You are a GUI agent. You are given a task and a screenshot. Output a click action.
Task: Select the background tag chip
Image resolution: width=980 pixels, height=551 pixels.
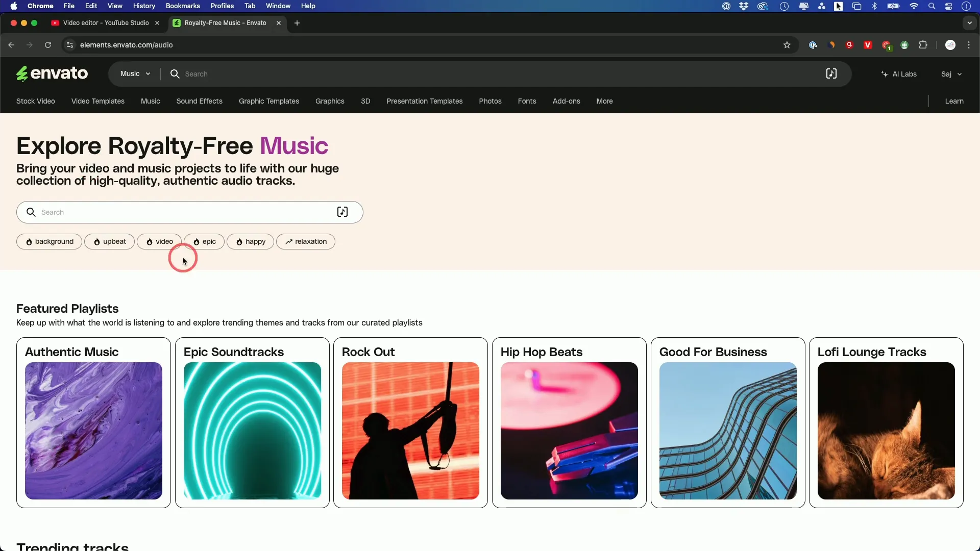click(50, 242)
